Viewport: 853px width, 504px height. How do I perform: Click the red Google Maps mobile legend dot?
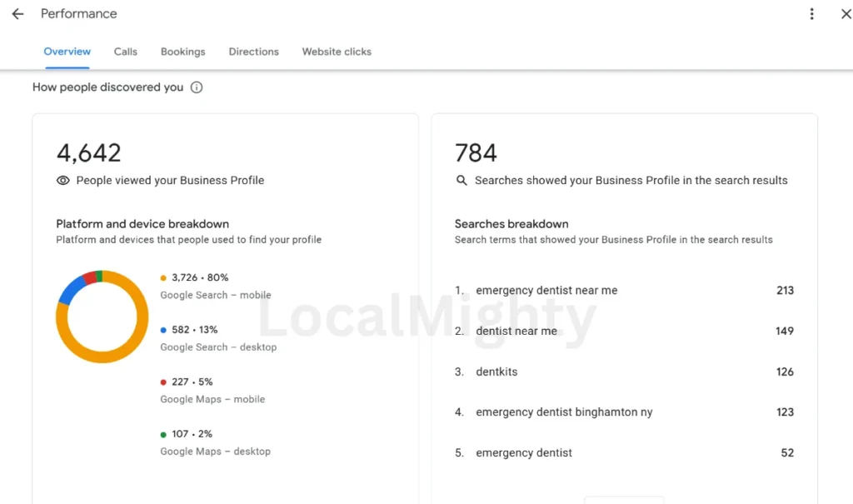pos(164,382)
